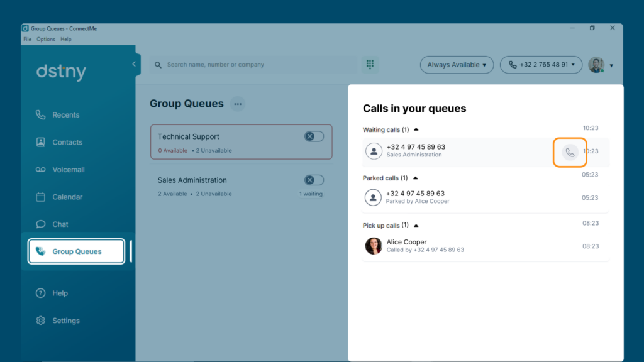Click the Recents phone icon
Screen dimensions: 644x362
[x=40, y=115]
